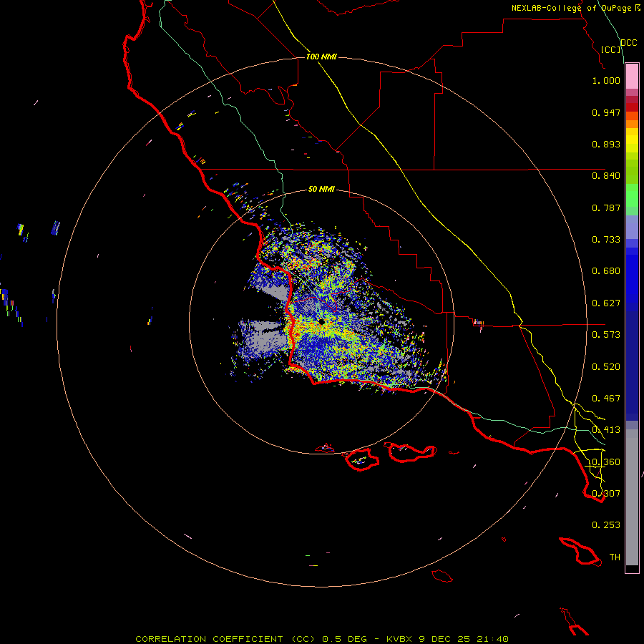
Task: Select the 0.307 scale value
Action: point(606,494)
